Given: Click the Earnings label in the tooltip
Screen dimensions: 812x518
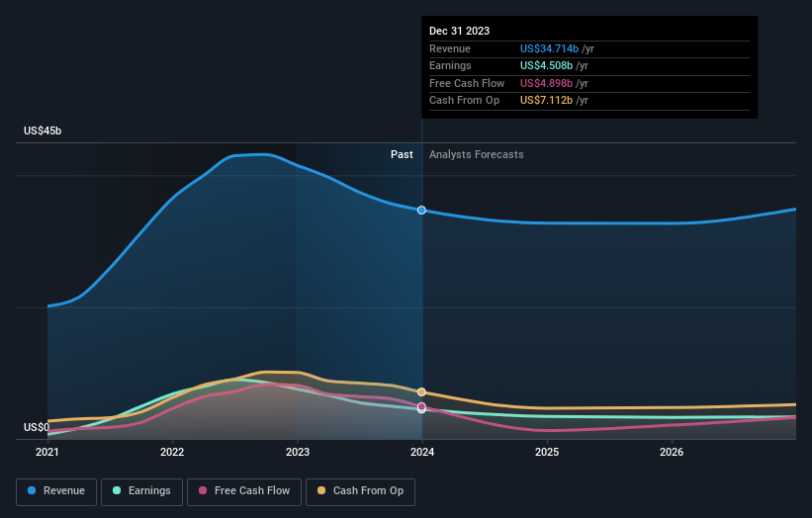Looking at the screenshot, I should click(x=451, y=65).
